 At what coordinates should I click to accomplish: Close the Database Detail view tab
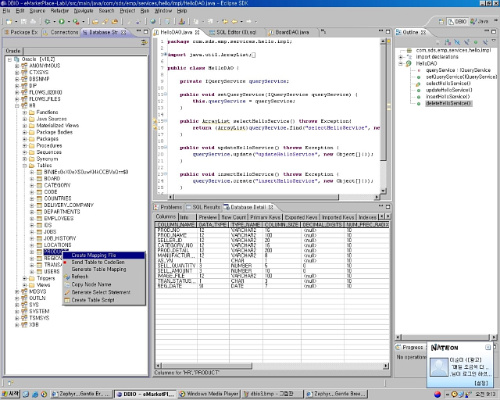[x=271, y=207]
